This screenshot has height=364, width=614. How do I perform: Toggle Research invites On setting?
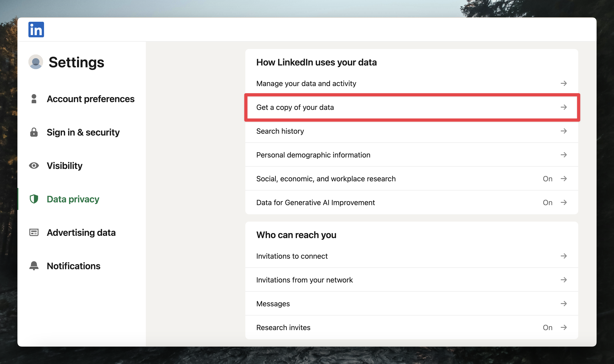(547, 327)
